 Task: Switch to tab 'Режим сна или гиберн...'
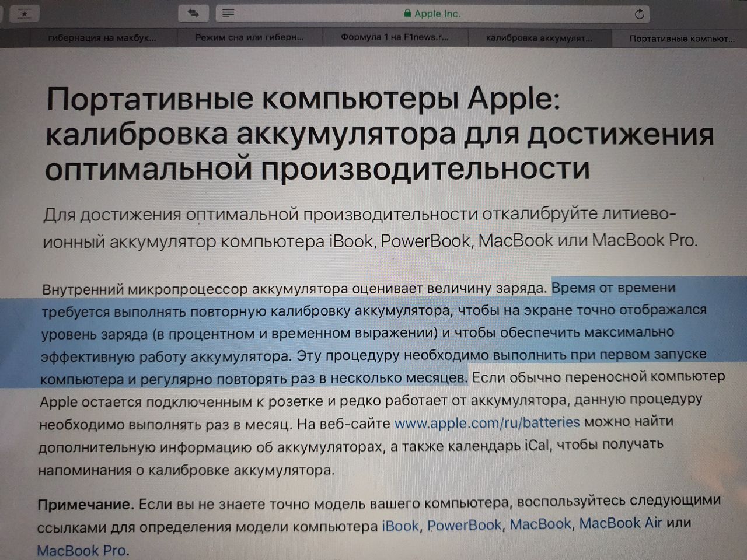(249, 38)
